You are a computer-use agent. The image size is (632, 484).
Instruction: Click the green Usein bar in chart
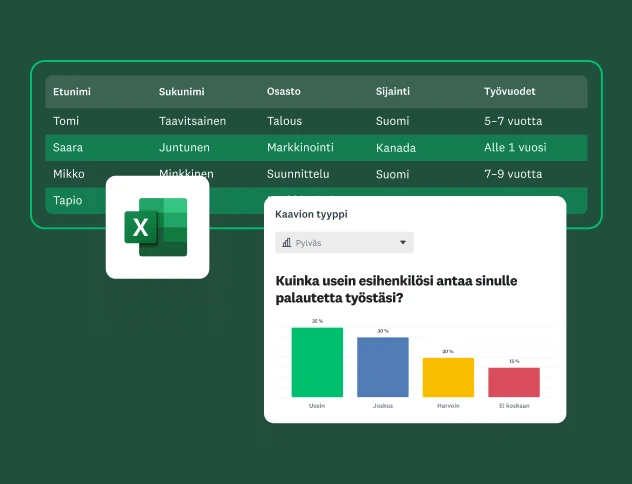tap(317, 362)
